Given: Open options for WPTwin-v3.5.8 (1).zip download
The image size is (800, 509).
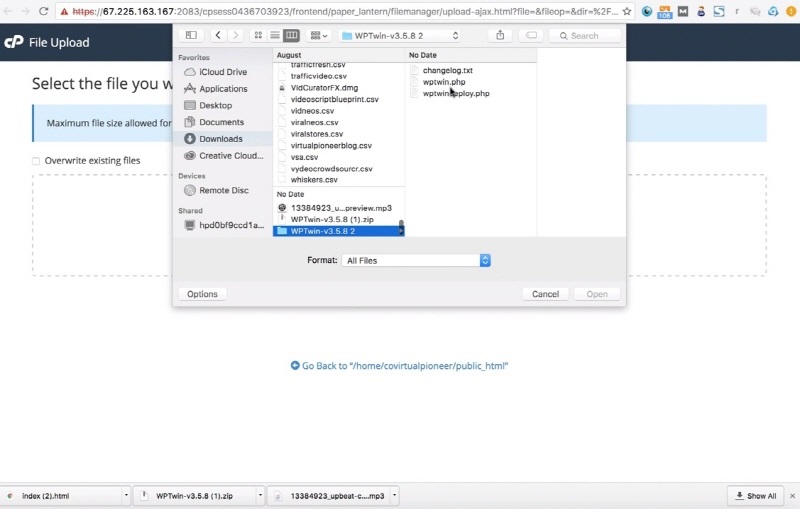Looking at the screenshot, I should (260, 495).
